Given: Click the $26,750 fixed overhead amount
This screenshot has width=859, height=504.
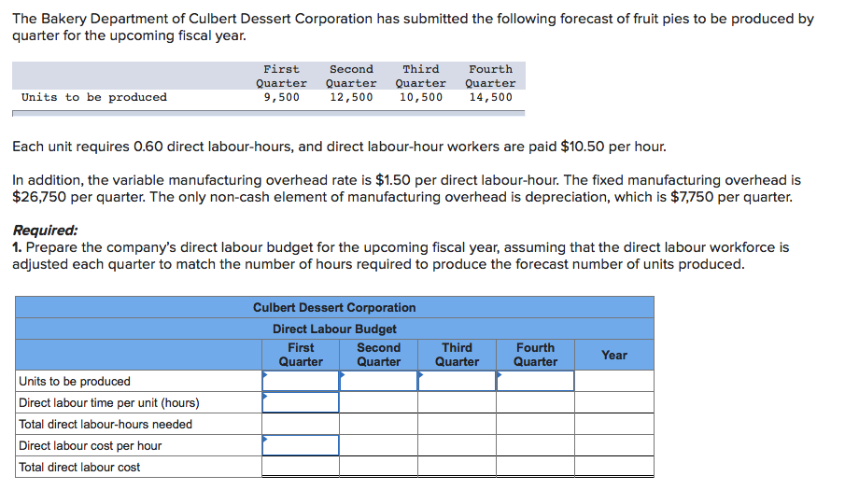Looking at the screenshot, I should coord(39,197).
